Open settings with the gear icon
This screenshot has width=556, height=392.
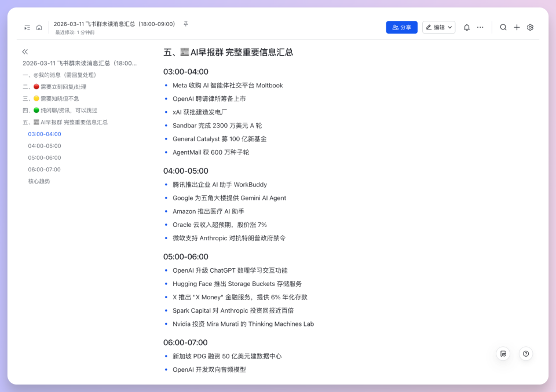tap(530, 27)
